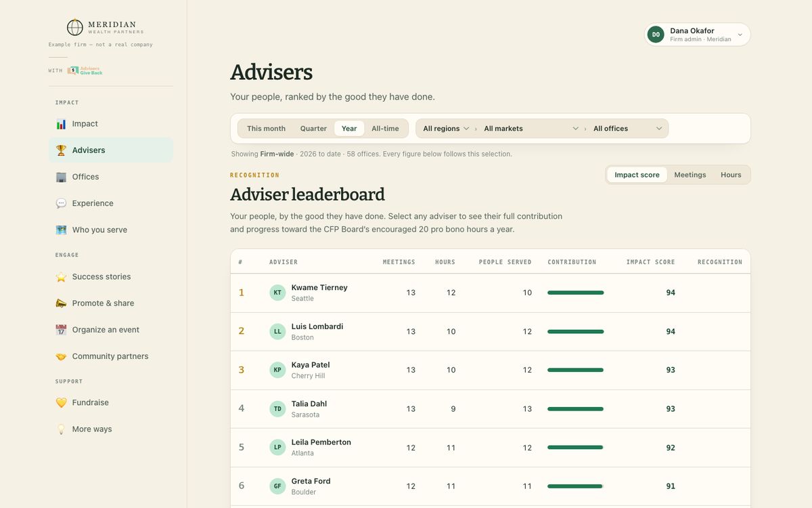
Task: Open Dana Okafor account menu
Action: tap(698, 35)
